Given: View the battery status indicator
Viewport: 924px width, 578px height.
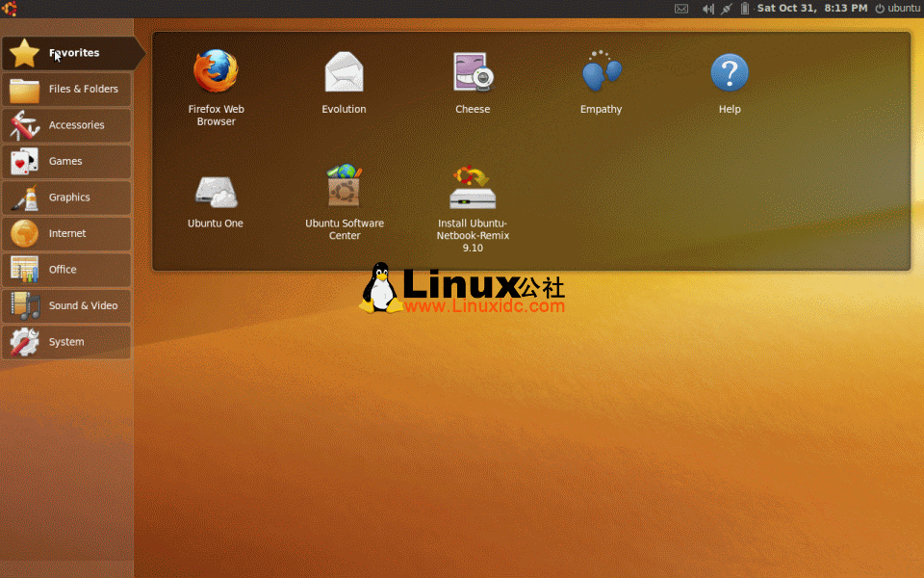Looking at the screenshot, I should click(743, 9).
